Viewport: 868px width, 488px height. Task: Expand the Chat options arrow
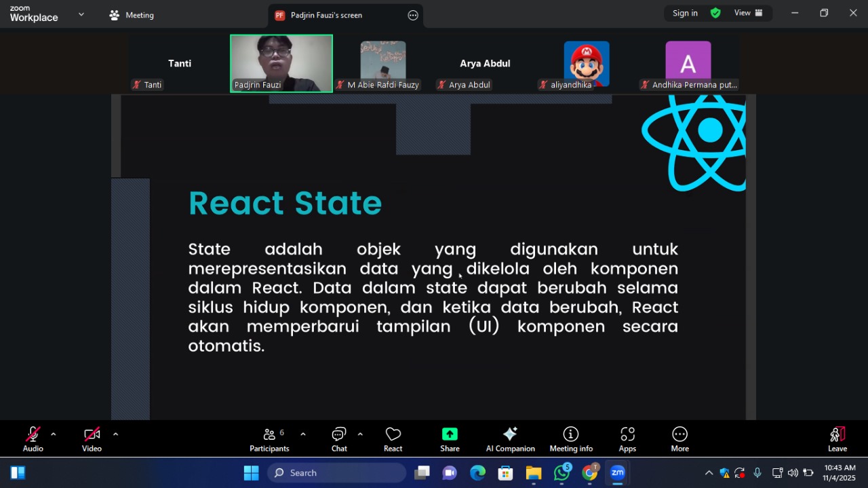point(360,434)
